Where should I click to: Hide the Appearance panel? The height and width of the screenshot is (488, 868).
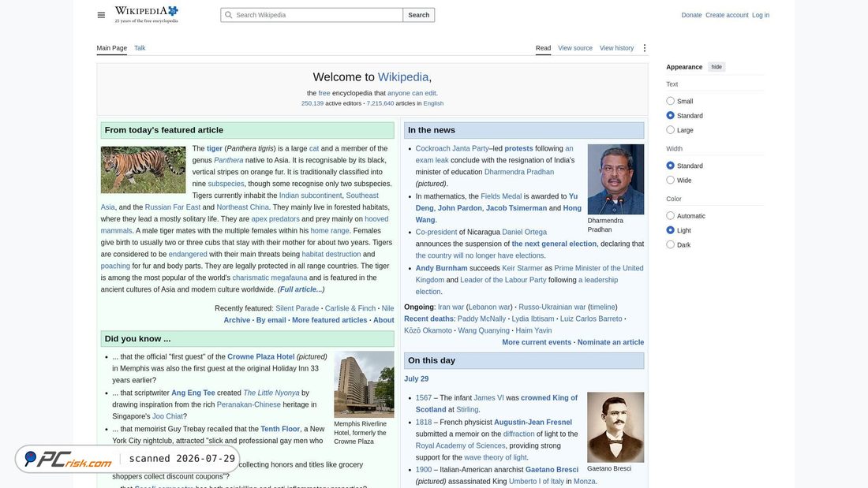pyautogui.click(x=716, y=67)
